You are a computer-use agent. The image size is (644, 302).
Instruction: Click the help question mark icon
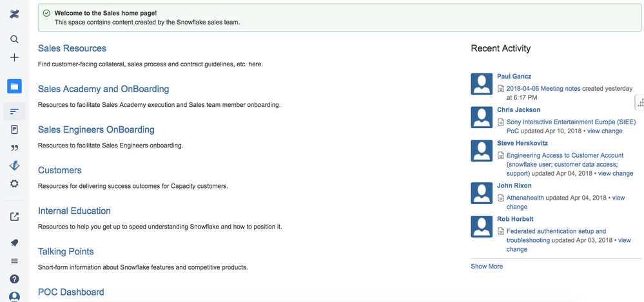14,279
